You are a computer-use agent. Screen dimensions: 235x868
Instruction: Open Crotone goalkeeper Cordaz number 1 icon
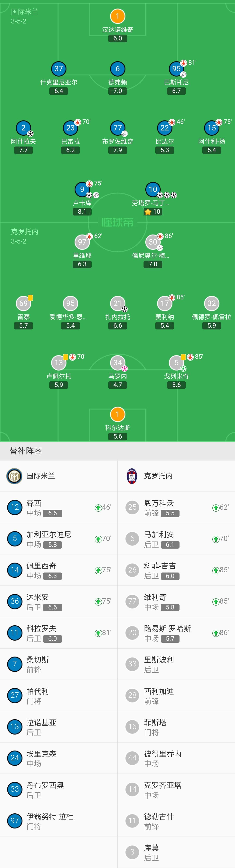click(118, 414)
